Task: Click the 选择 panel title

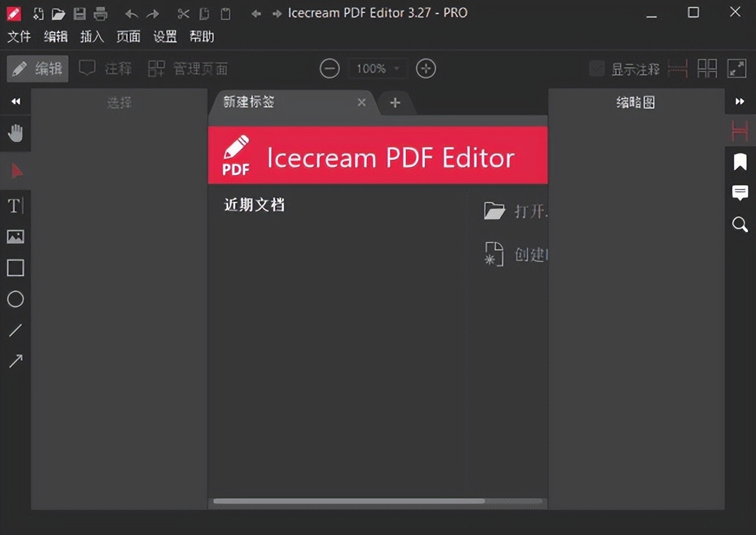Action: tap(119, 102)
